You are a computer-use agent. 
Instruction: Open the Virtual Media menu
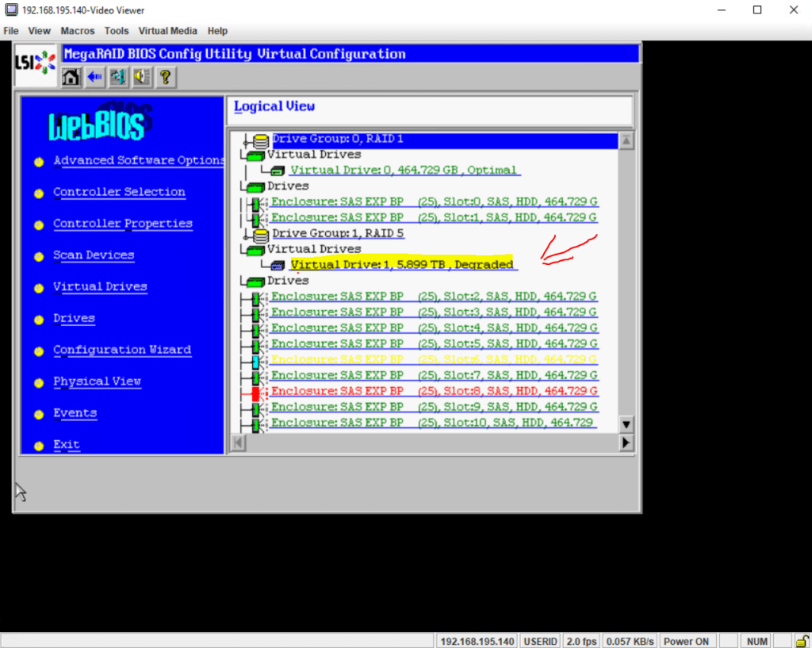[168, 31]
